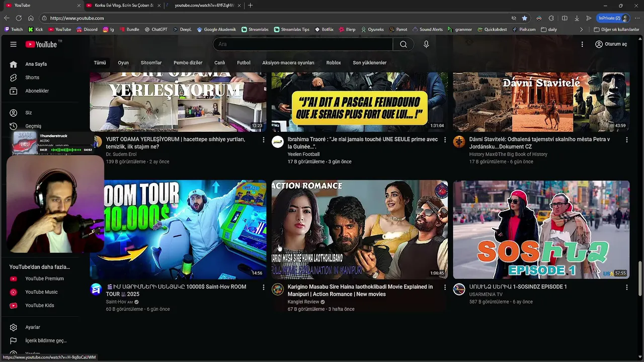Toggle the favorites star in address bar
The image size is (644, 362).
click(525, 18)
